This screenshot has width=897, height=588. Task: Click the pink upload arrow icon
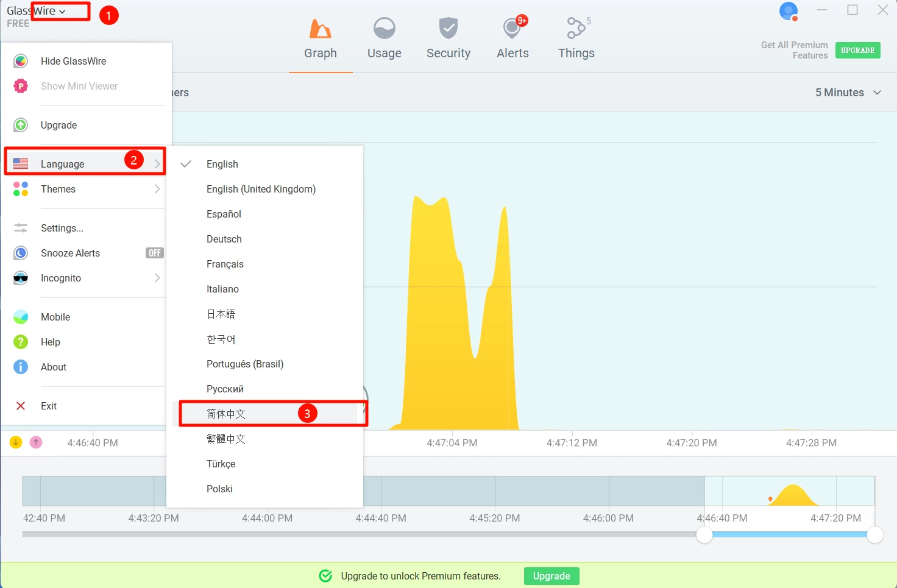pos(36,442)
